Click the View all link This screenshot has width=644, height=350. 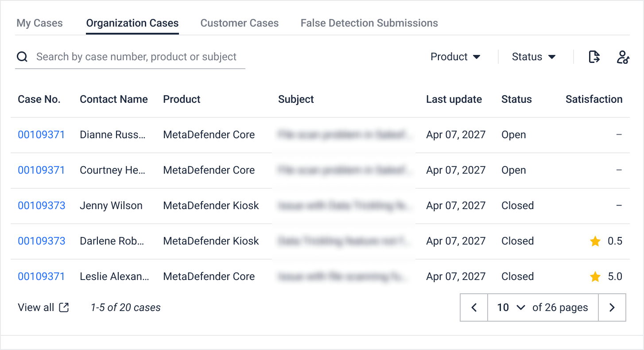click(x=36, y=307)
